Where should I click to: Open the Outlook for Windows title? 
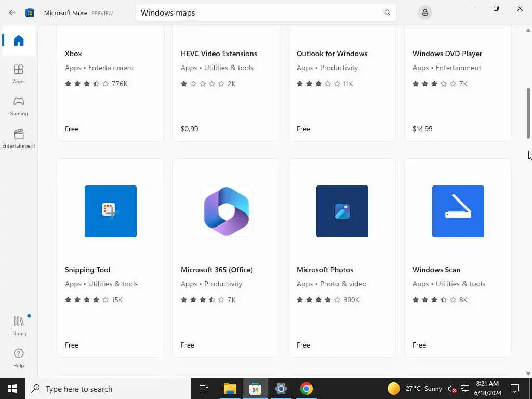coord(332,54)
